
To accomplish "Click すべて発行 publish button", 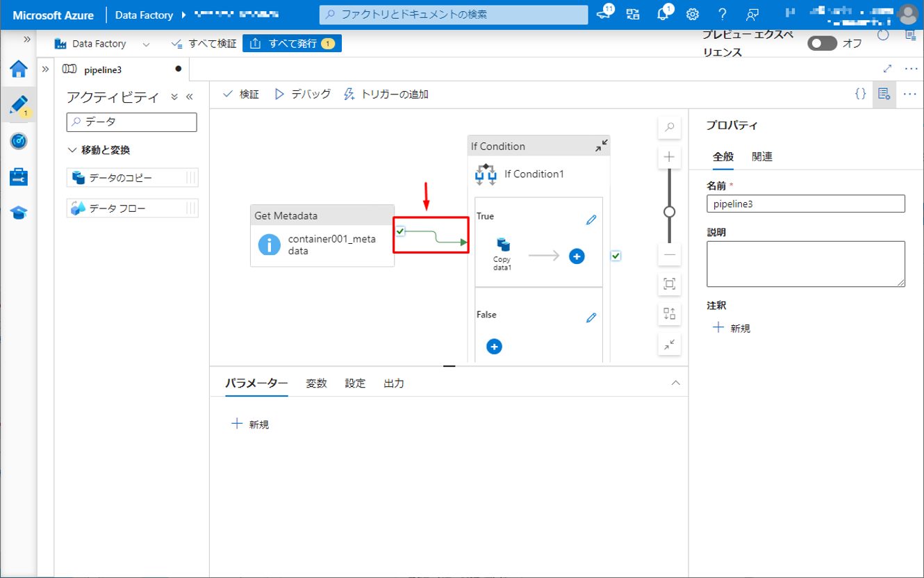I will [292, 44].
